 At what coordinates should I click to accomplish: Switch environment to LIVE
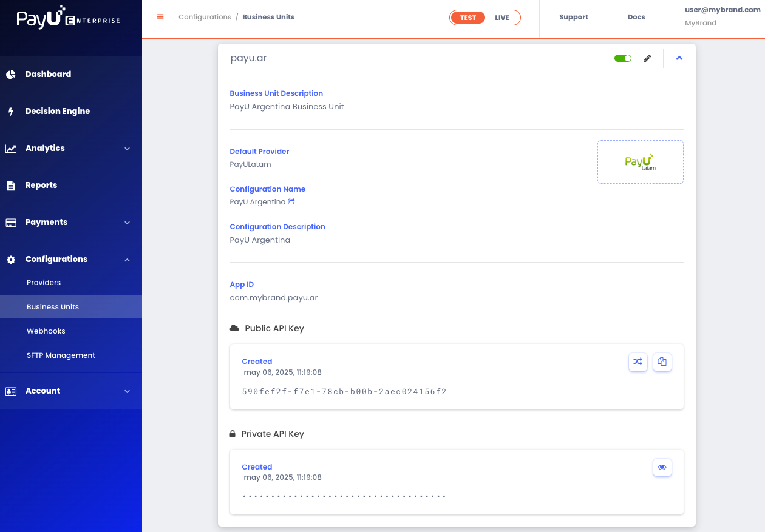[502, 18]
